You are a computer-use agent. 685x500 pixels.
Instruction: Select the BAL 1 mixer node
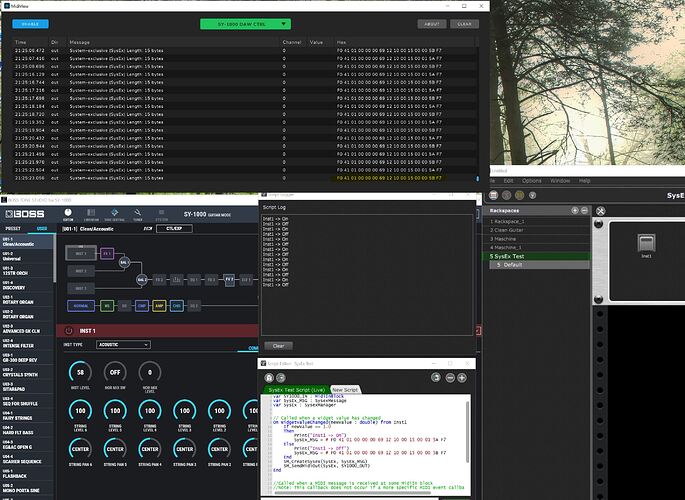tap(124, 262)
